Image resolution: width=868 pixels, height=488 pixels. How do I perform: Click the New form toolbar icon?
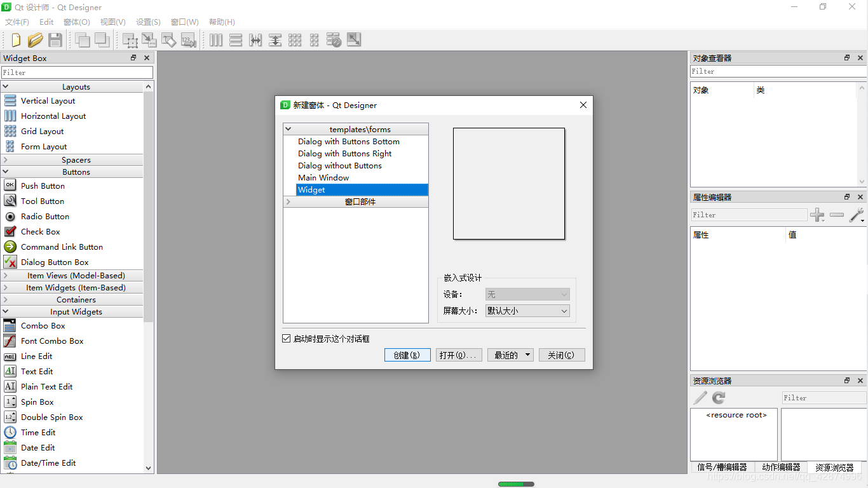click(x=15, y=40)
